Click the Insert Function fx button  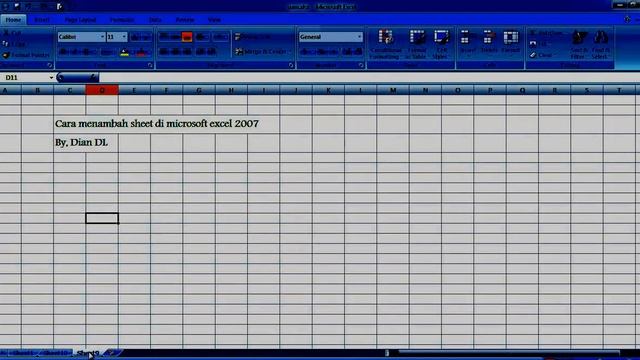[x=93, y=78]
